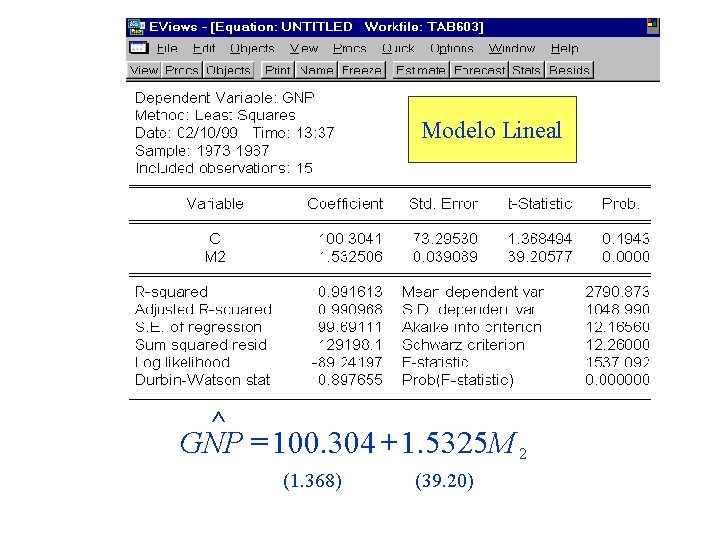
Task: Click Sum squared resid value 129198.1
Action: coord(350,345)
